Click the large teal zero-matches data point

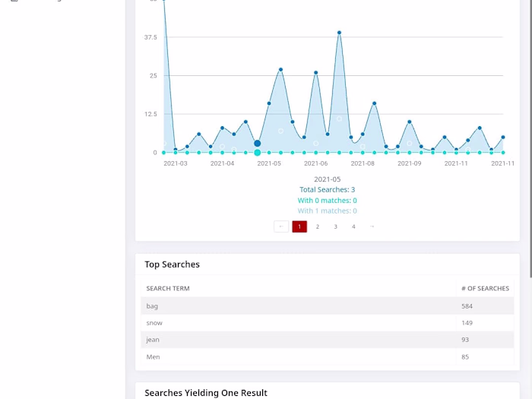tap(257, 153)
